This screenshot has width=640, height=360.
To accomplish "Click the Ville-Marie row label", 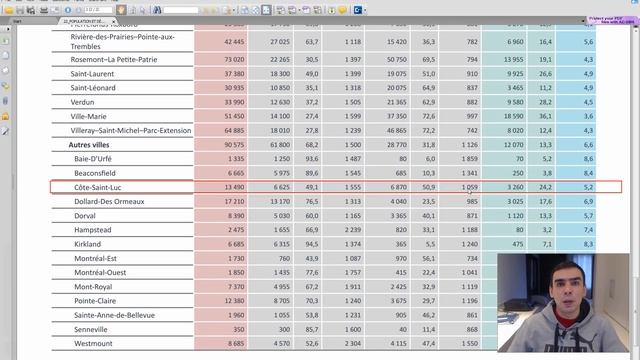I will coord(88,116).
